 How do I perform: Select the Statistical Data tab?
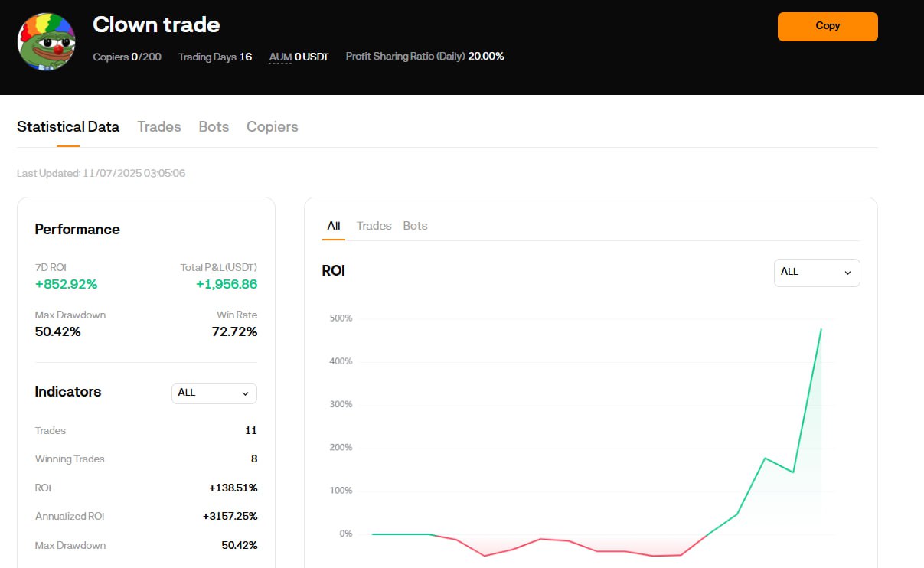pos(68,127)
